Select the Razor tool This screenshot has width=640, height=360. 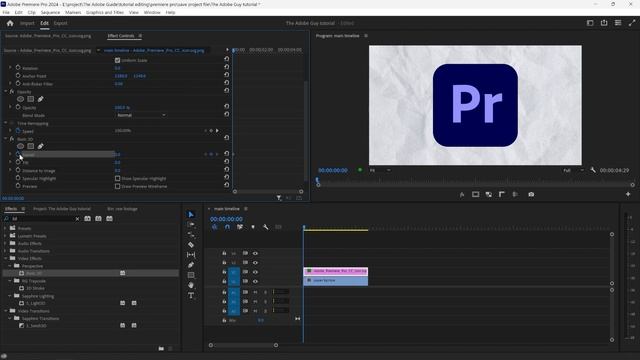(x=191, y=244)
